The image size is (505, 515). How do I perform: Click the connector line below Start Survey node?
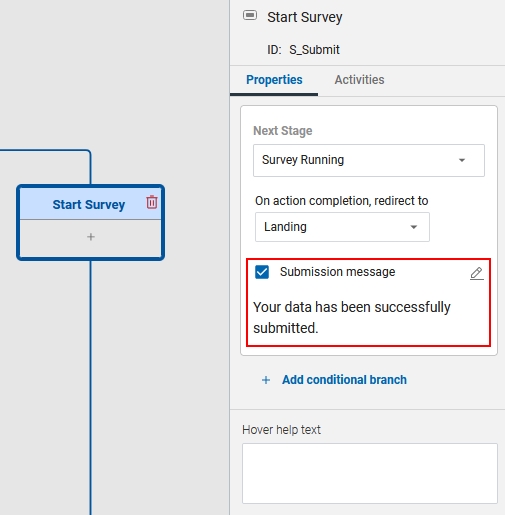point(90,387)
